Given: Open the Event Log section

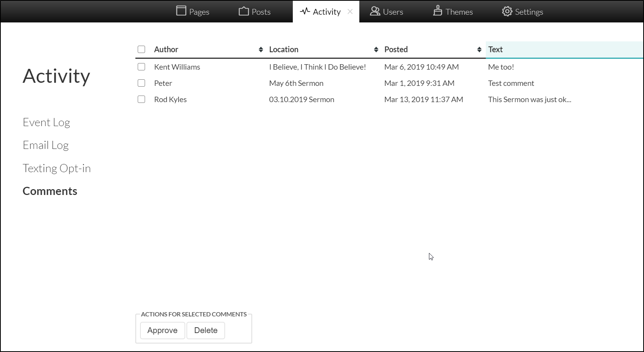Looking at the screenshot, I should [46, 123].
